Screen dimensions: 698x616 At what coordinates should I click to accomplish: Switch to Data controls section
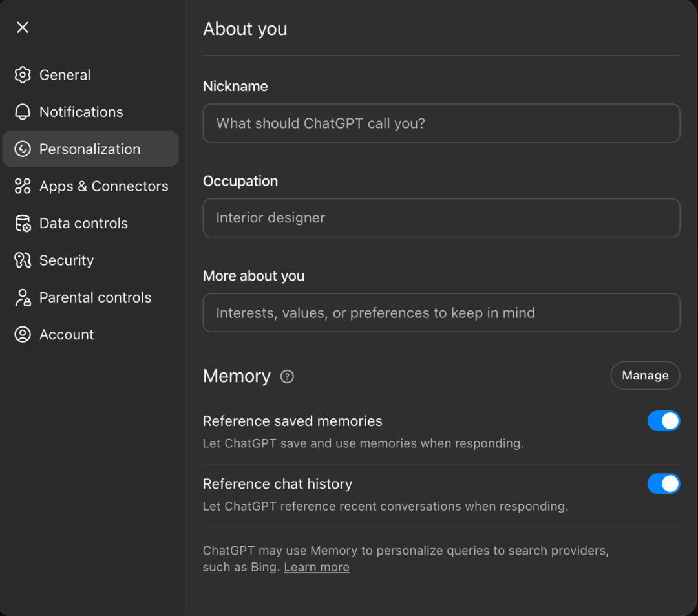coord(83,224)
